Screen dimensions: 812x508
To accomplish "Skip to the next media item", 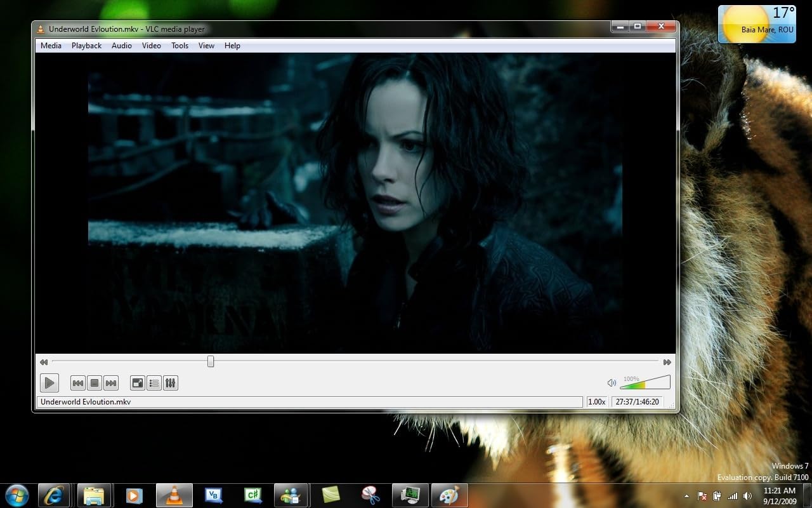I will pyautogui.click(x=111, y=383).
